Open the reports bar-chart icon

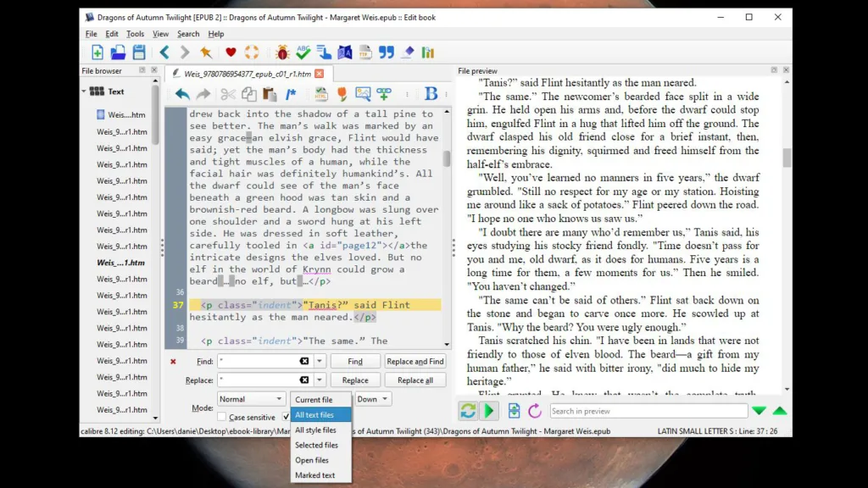point(429,52)
